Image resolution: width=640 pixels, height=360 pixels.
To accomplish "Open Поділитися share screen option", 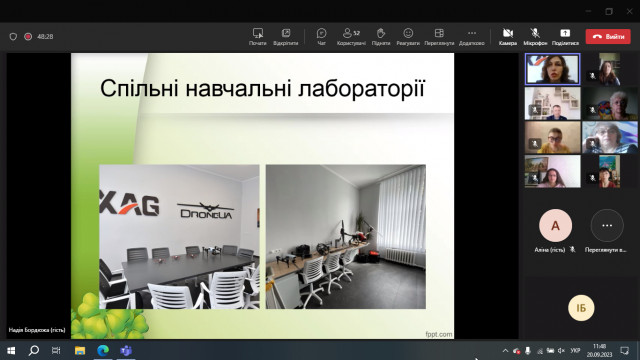I will (565, 36).
